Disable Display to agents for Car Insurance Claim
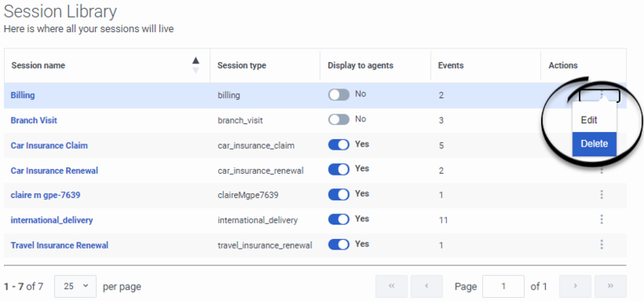Image resolution: width=644 pixels, height=301 pixels. coord(339,145)
